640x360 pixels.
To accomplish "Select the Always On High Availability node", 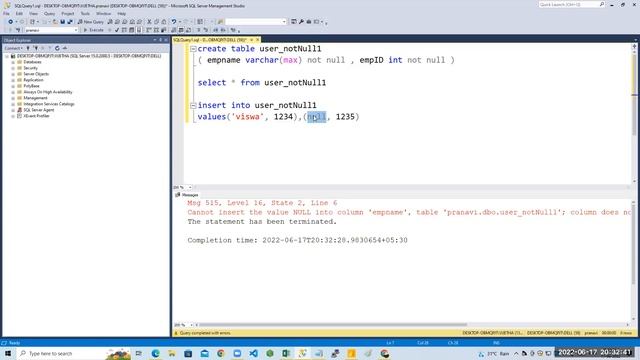I will [x=48, y=92].
